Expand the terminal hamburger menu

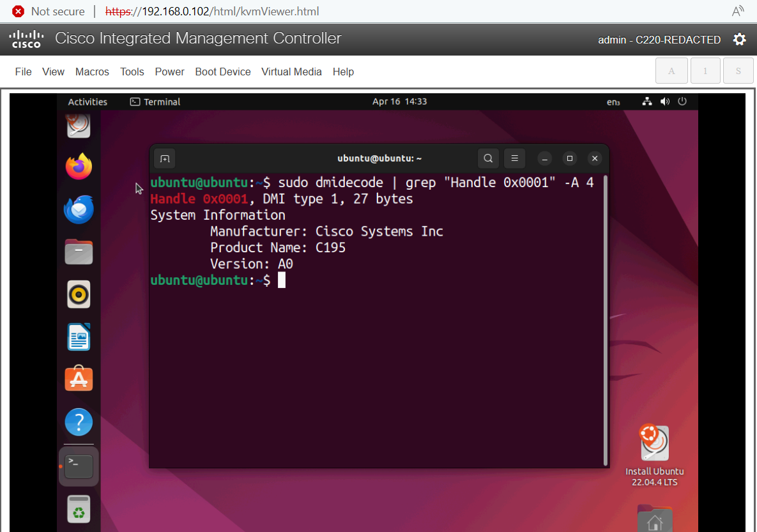[514, 158]
